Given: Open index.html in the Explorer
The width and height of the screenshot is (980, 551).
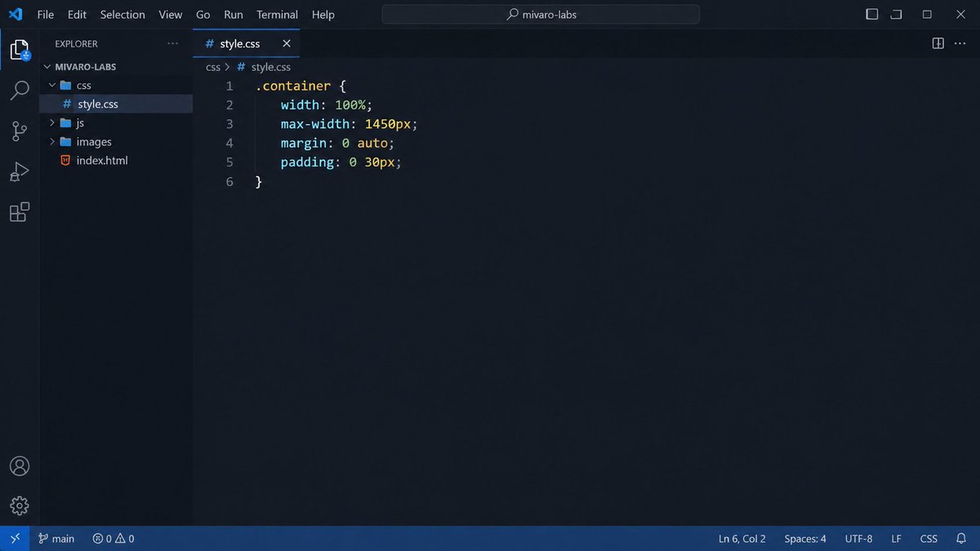Looking at the screenshot, I should 116,161.
